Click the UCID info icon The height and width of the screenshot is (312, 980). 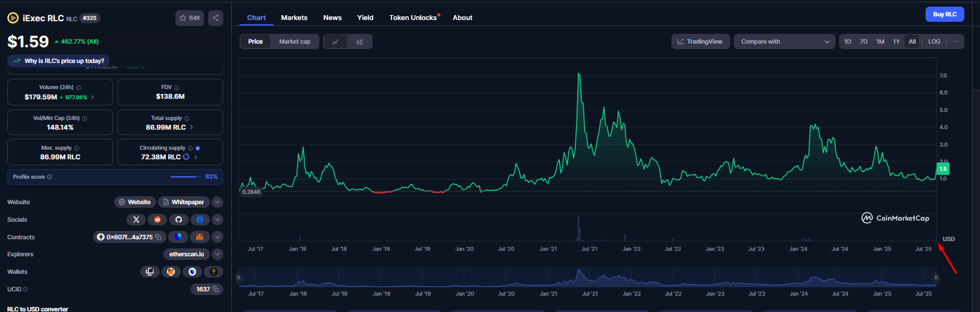25,289
